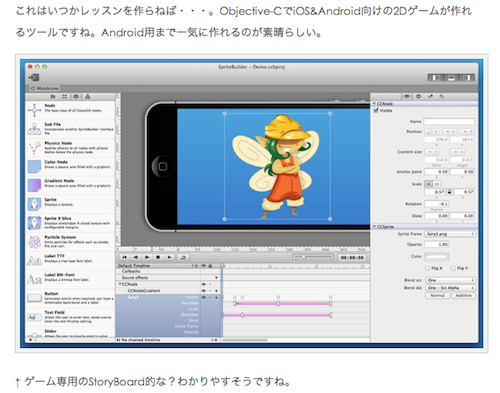The image size is (500, 393).
Task: Click the Color swatch in CCSprite
Action: pyautogui.click(x=437, y=257)
